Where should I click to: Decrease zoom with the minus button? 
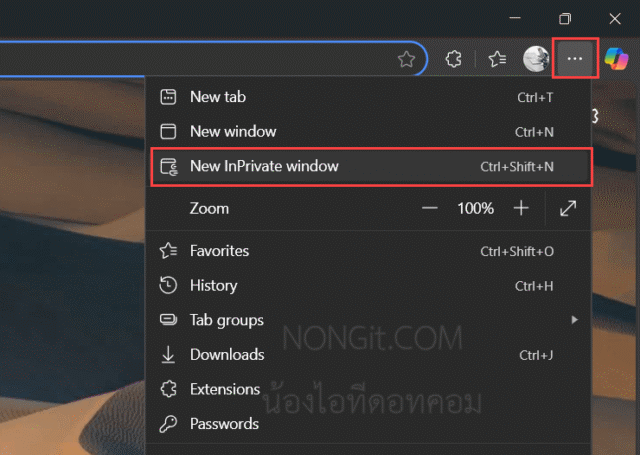coord(429,209)
